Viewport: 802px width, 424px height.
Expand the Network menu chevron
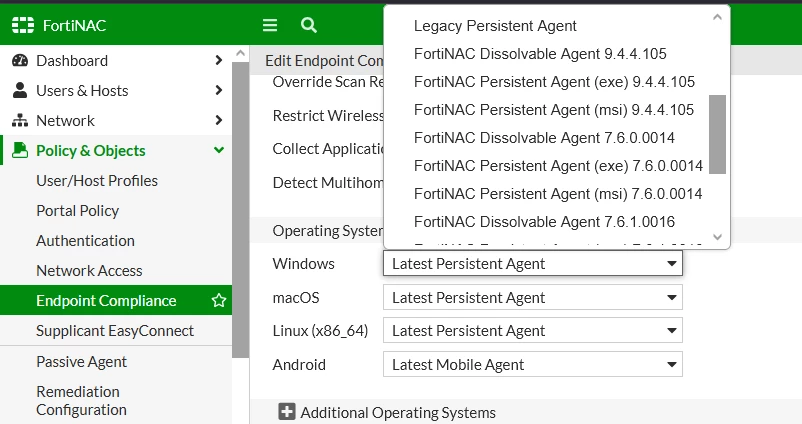click(x=218, y=120)
